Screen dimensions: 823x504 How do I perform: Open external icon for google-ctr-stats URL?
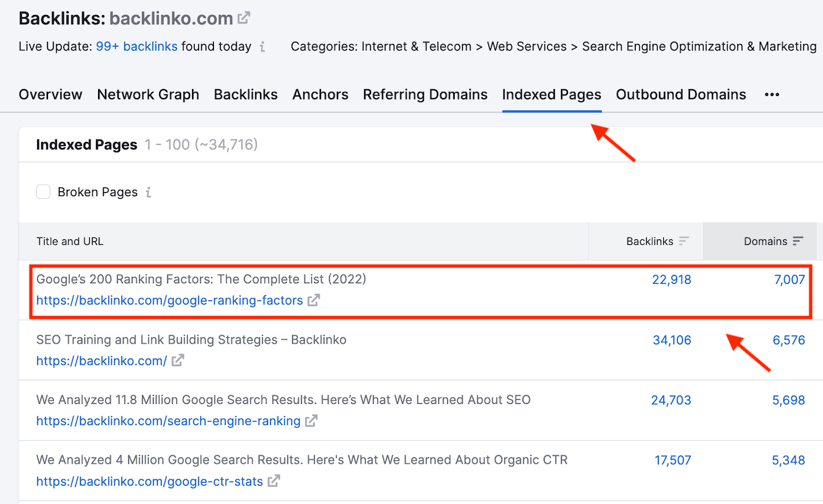[x=274, y=481]
